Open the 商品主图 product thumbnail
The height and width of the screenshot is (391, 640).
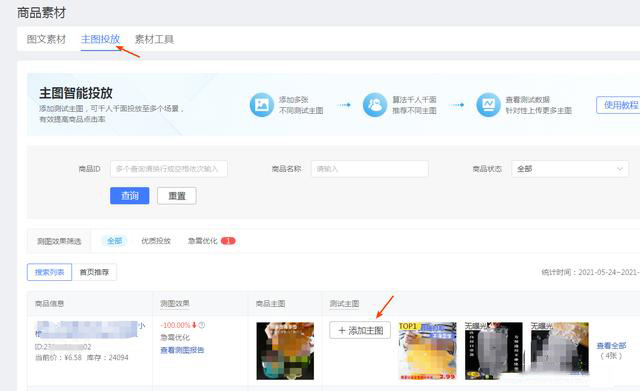(285, 351)
